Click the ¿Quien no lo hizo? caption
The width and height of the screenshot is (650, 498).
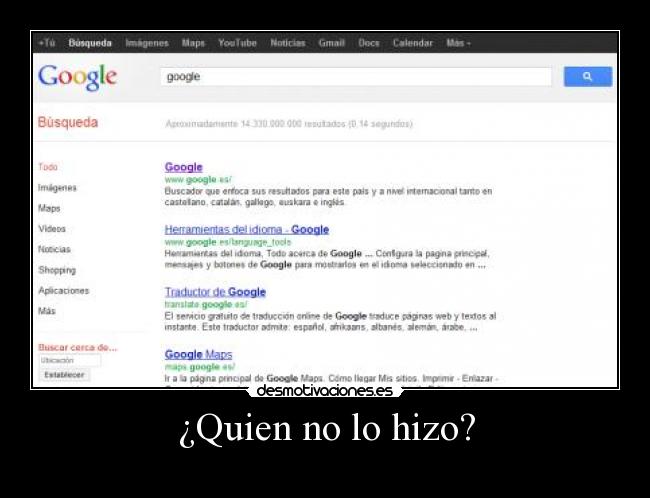point(327,429)
